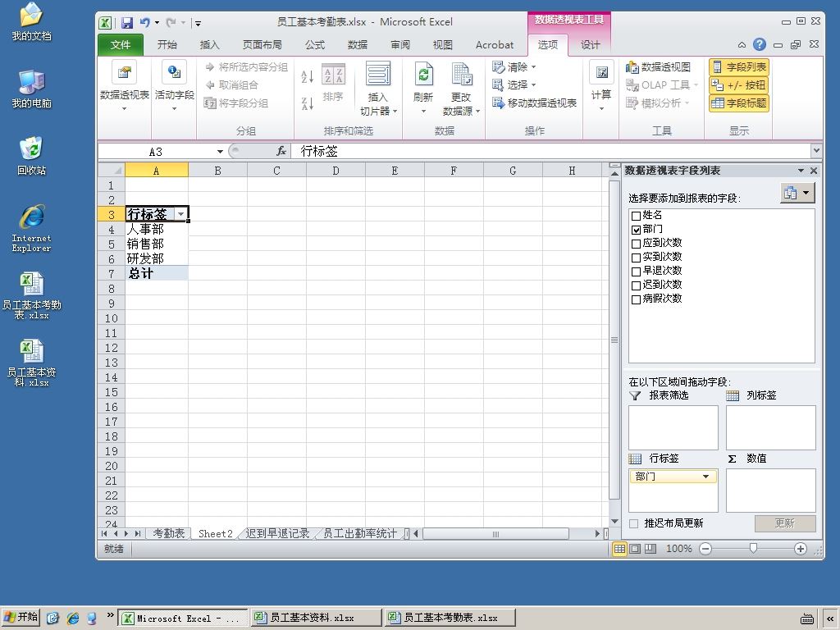Click the 开始 Start button on taskbar

point(21,617)
